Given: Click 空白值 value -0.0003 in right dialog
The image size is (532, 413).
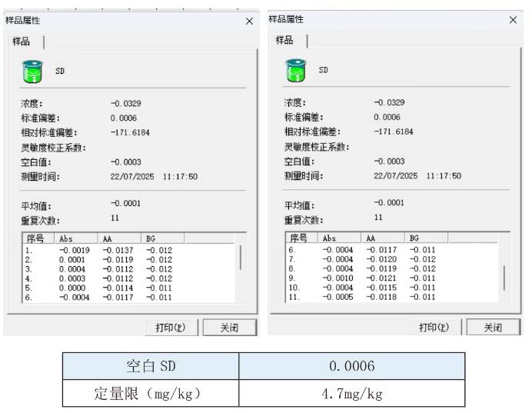Looking at the screenshot, I should (x=389, y=162).
